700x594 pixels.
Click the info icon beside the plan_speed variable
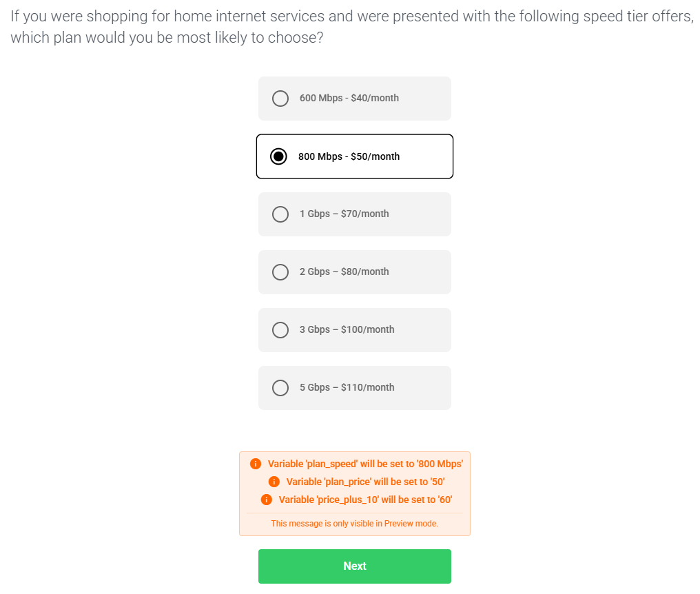point(256,464)
